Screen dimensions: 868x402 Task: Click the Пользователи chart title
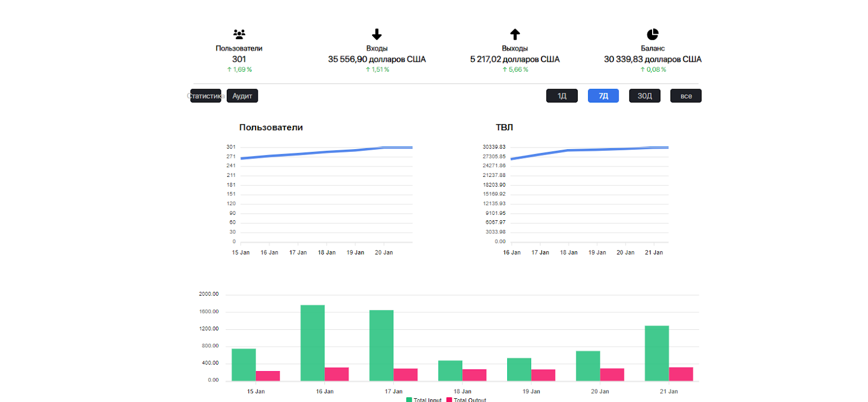click(271, 127)
